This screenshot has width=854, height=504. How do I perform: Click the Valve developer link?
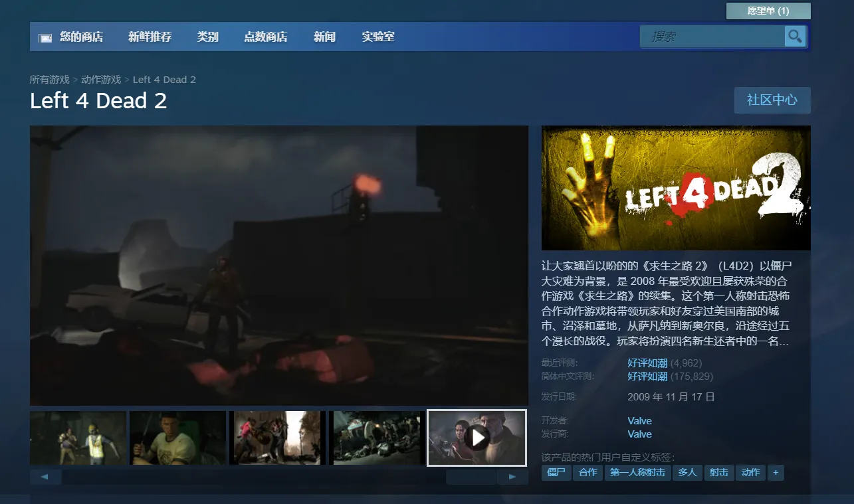[x=639, y=421]
